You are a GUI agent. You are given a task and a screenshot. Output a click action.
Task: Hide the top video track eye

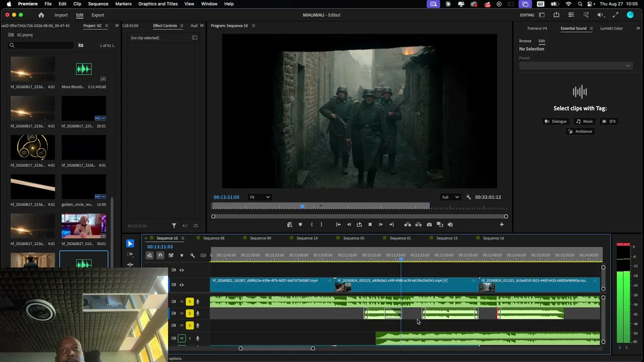coord(182,270)
